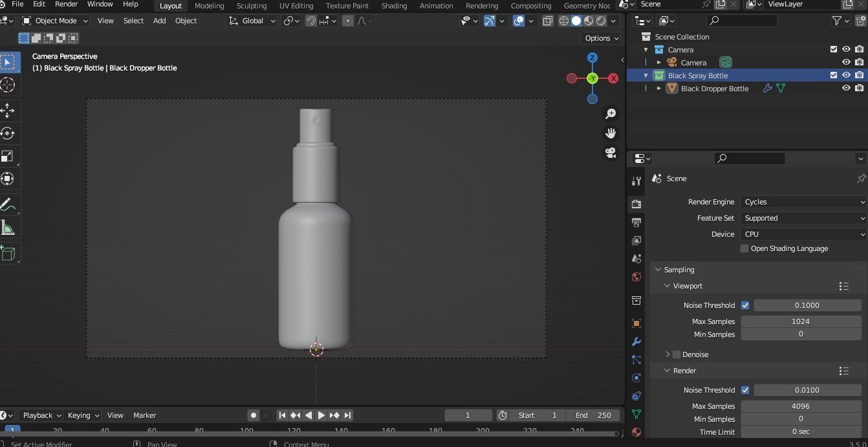Viewport: 868px width, 447px height.
Task: Toggle X-ray display
Action: pyautogui.click(x=548, y=21)
